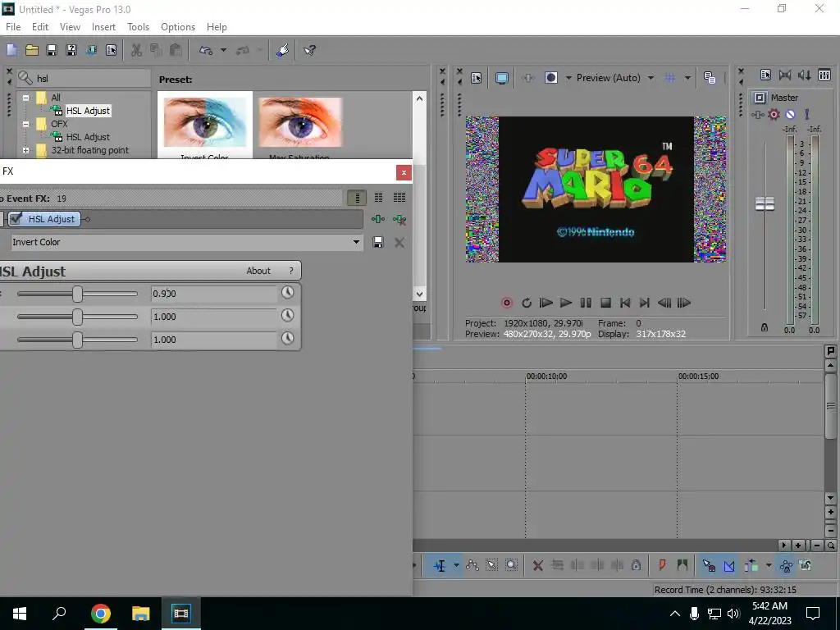The image size is (840, 630).
Task: Open the Edit menu
Action: [40, 27]
